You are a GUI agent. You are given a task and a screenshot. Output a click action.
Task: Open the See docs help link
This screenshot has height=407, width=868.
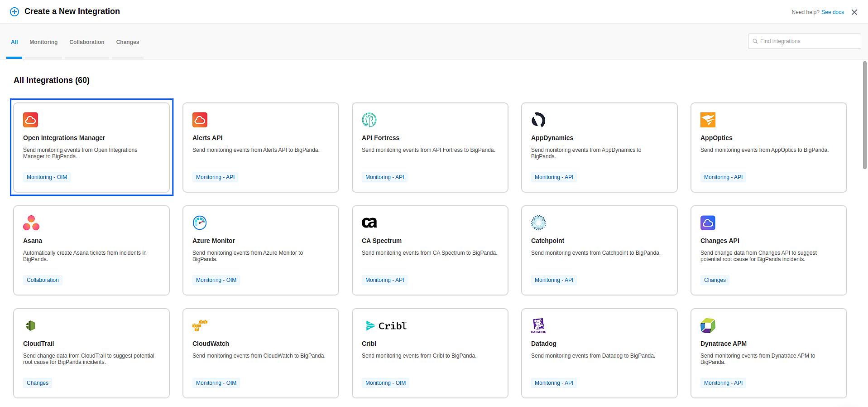[833, 12]
